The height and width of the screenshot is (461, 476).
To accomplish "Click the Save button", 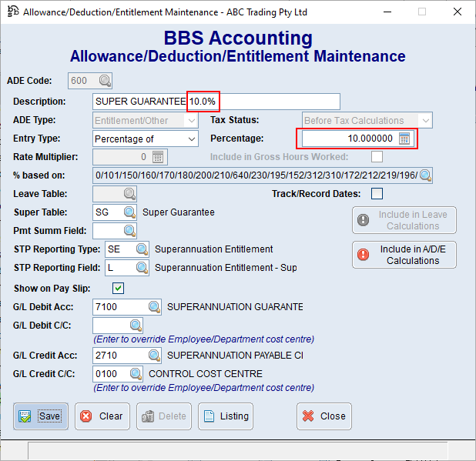I will pyautogui.click(x=41, y=416).
